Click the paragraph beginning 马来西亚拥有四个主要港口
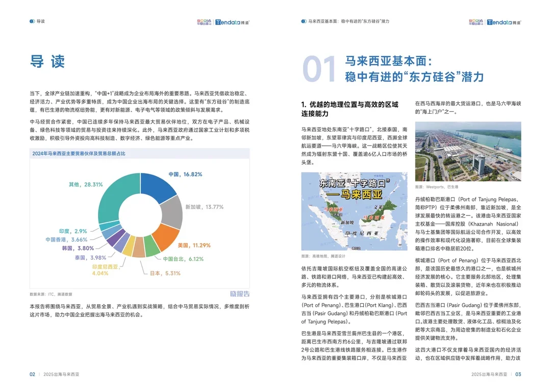 pos(354,309)
